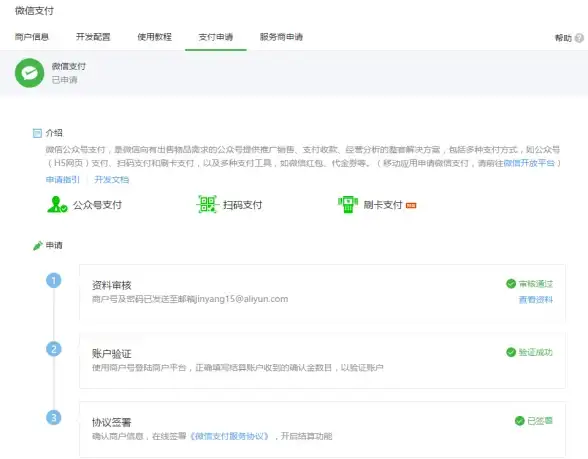Screen dimensions: 588x459
Task: Click the 扫码支付 QR code icon
Action: 207,204
